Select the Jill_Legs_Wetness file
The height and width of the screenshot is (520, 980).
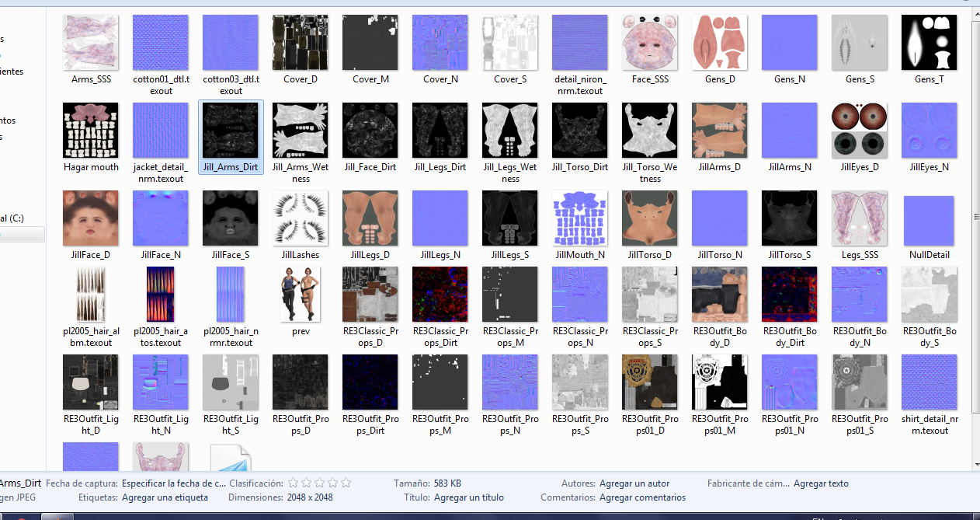pos(510,131)
